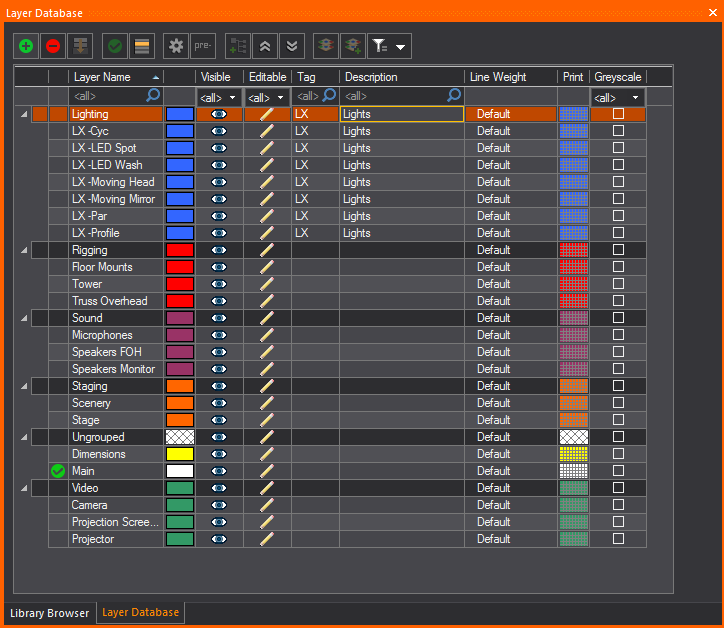Click the add-to-tree hierarchy toolbar icon
Screen dimensions: 724x628
pyautogui.click(x=237, y=46)
